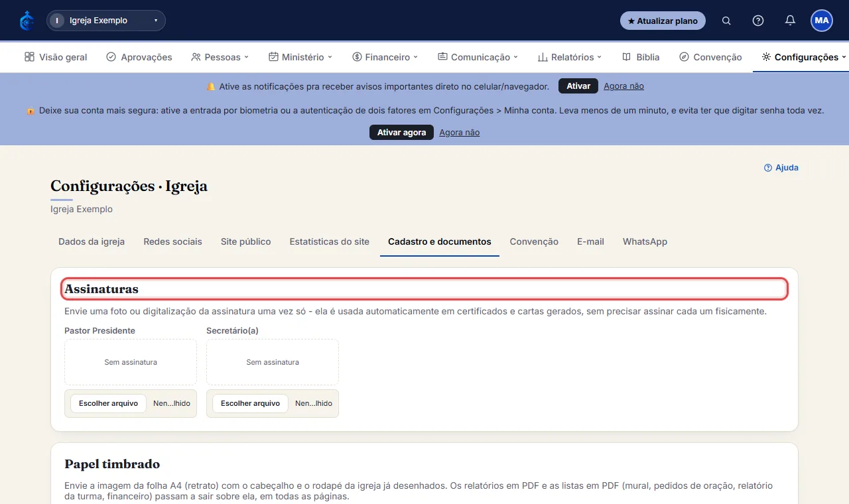
Task: Expand the Pessoas menu chevron
Action: pyautogui.click(x=246, y=57)
